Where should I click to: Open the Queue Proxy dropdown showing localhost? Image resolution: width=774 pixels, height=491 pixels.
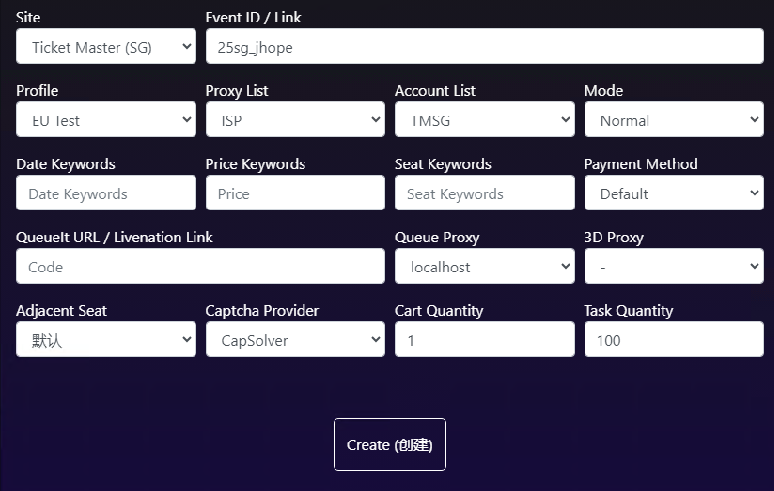(x=484, y=266)
